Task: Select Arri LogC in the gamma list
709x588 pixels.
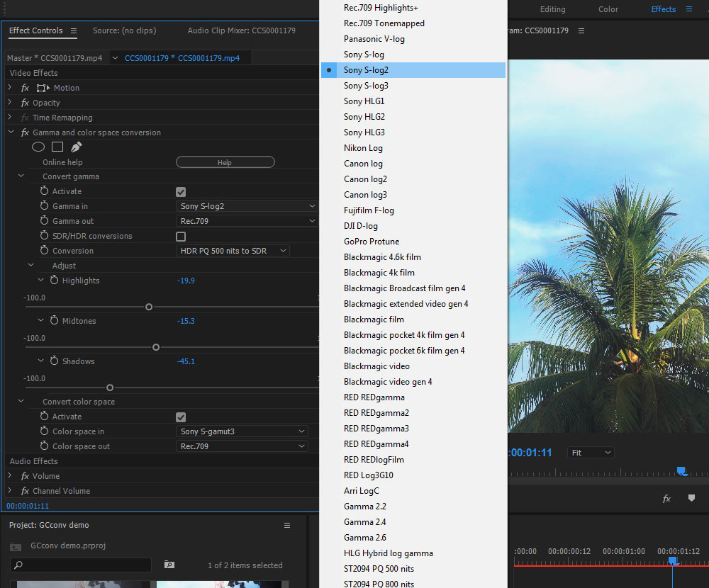Action: (361, 491)
